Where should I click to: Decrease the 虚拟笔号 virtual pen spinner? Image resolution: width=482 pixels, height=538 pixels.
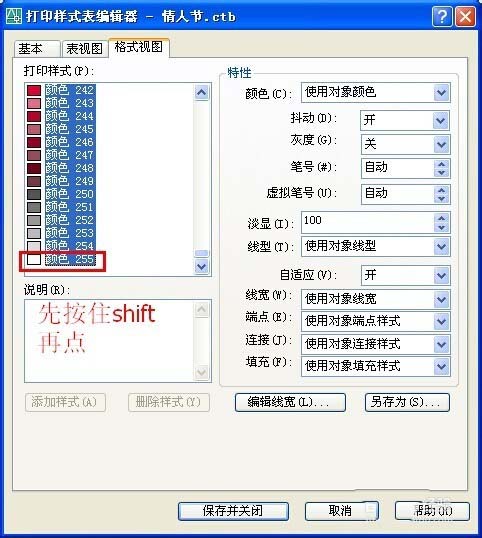pyautogui.click(x=442, y=199)
